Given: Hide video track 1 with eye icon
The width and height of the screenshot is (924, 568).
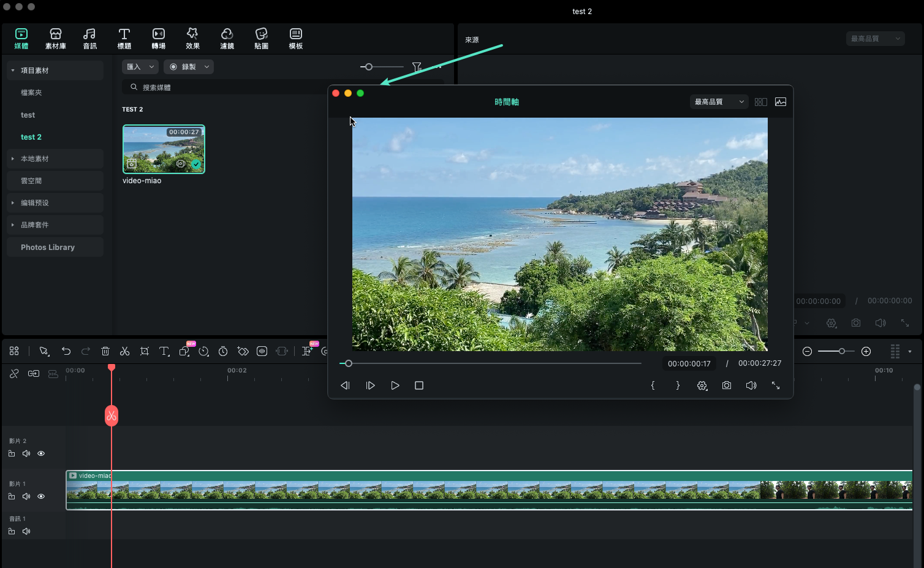Looking at the screenshot, I should 41,496.
